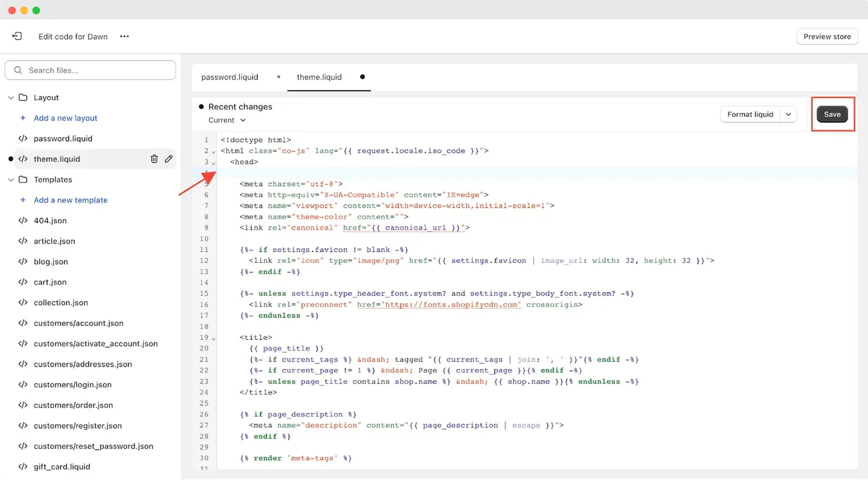Click unsaved dot on theme.liquid tab

[x=363, y=77]
